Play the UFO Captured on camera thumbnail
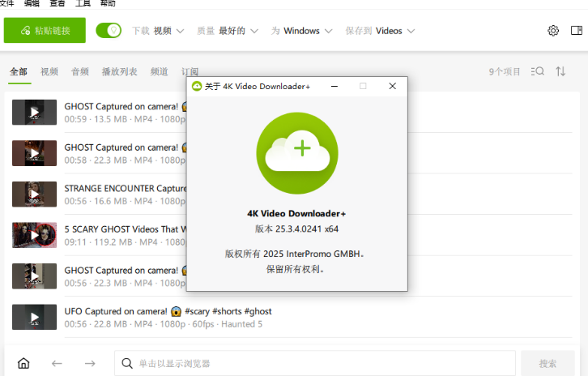Viewport: 588px width, 376px height. click(34, 317)
